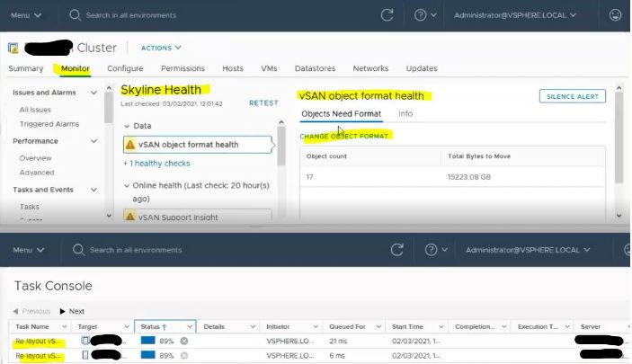
Task: Open the Updates tab
Action: 422,68
